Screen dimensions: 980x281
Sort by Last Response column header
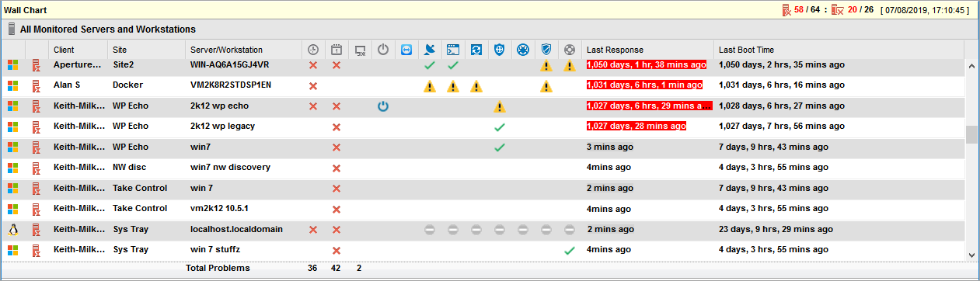[x=615, y=50]
